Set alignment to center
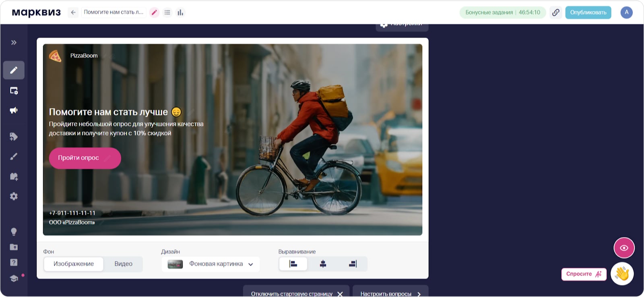 point(323,264)
